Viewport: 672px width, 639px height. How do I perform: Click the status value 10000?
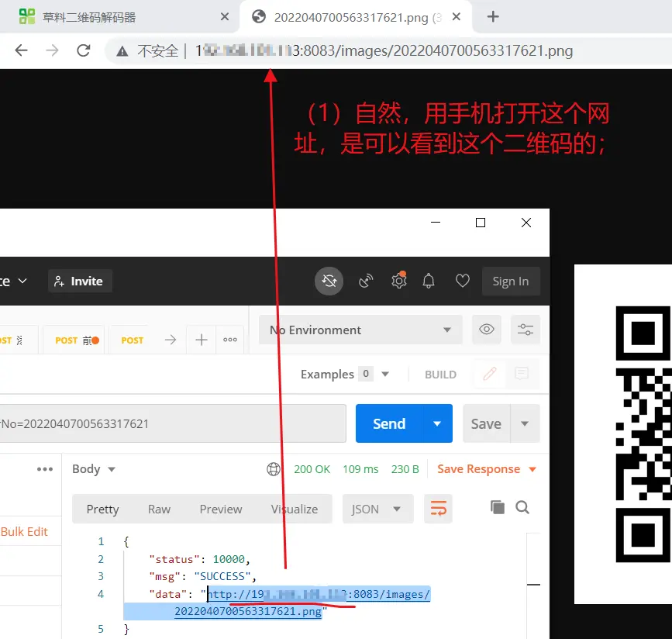click(229, 559)
